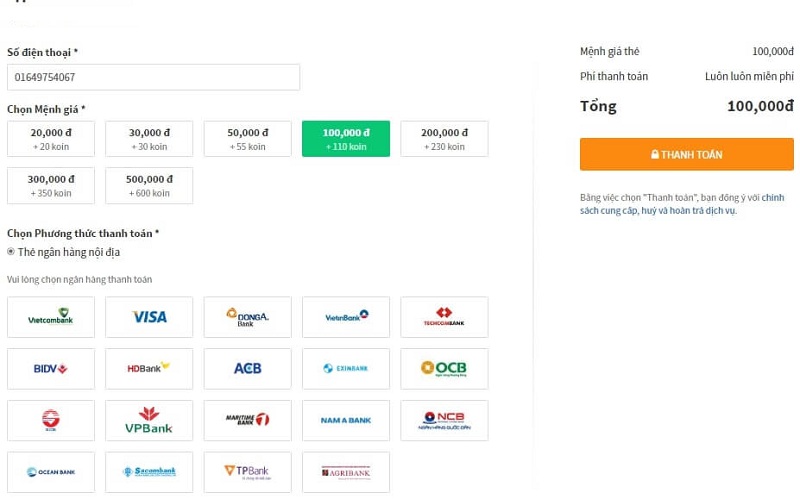
Task: Choose the VISA payment logo
Action: point(149,317)
